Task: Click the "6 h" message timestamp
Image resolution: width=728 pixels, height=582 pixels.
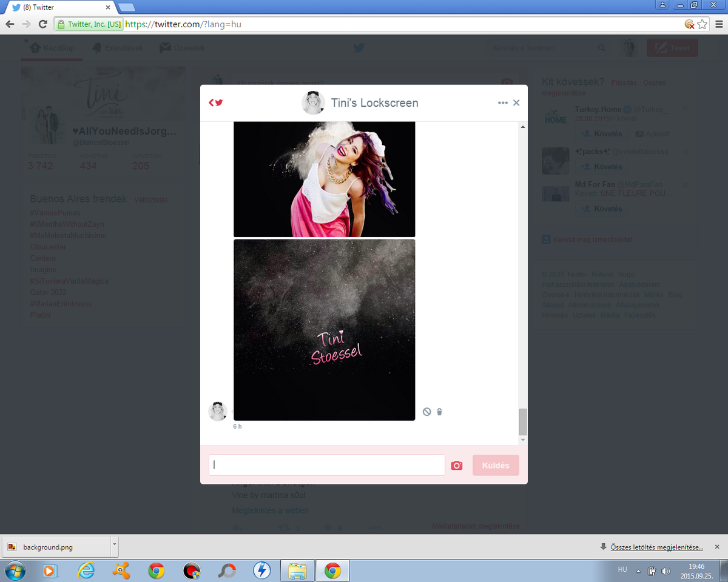Action: [237, 427]
